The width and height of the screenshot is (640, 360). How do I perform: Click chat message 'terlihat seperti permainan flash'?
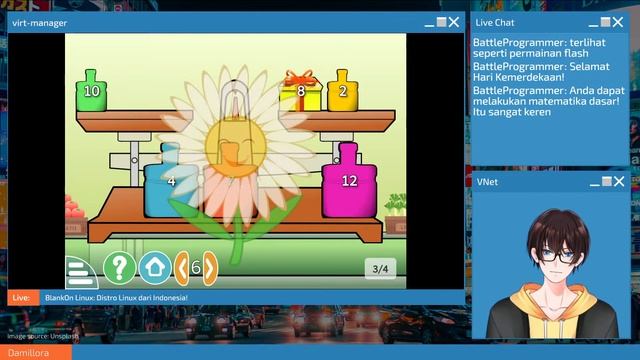539,48
